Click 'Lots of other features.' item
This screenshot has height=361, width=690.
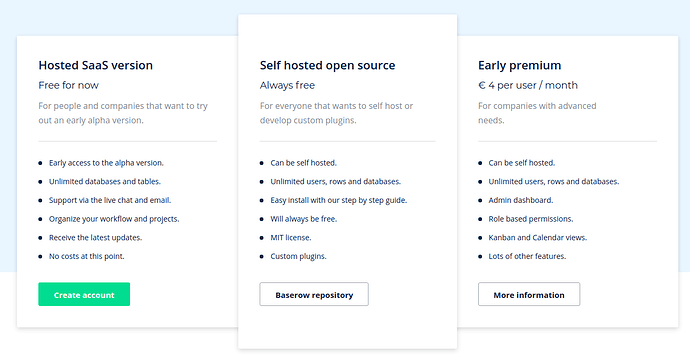[527, 256]
